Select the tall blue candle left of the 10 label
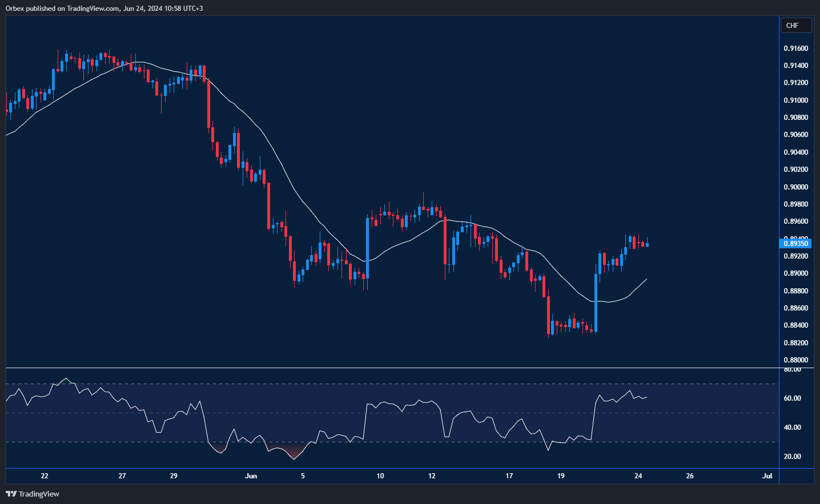820x504 pixels. (367, 248)
